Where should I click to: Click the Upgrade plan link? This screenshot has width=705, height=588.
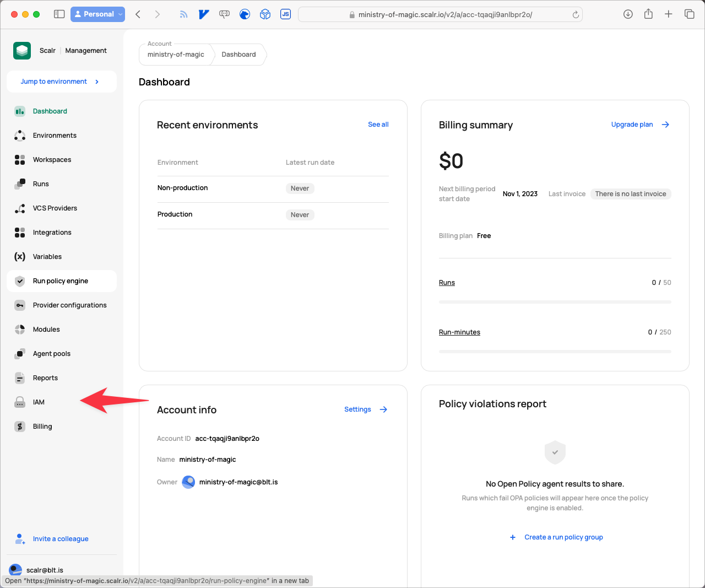(632, 125)
